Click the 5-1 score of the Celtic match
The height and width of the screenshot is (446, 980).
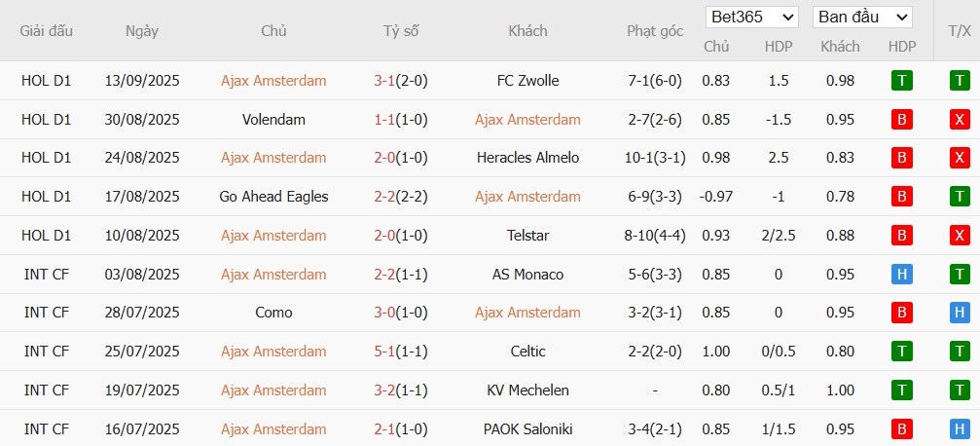[384, 352]
